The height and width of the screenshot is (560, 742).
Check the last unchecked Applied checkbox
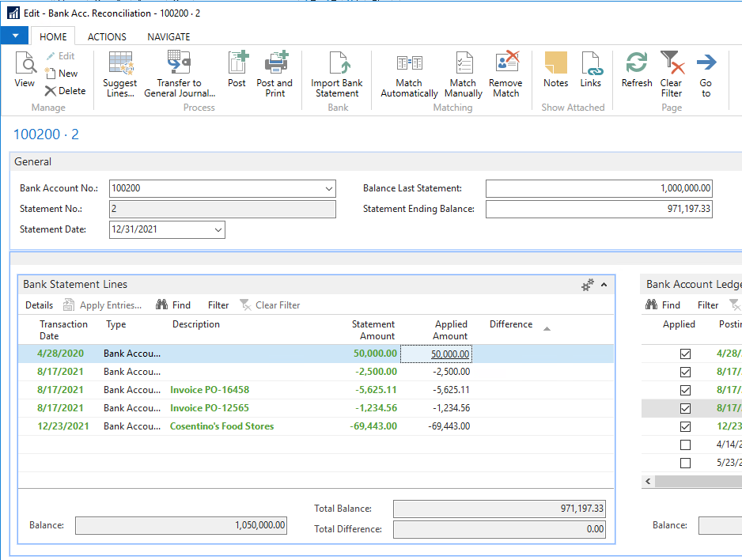pyautogui.click(x=685, y=463)
